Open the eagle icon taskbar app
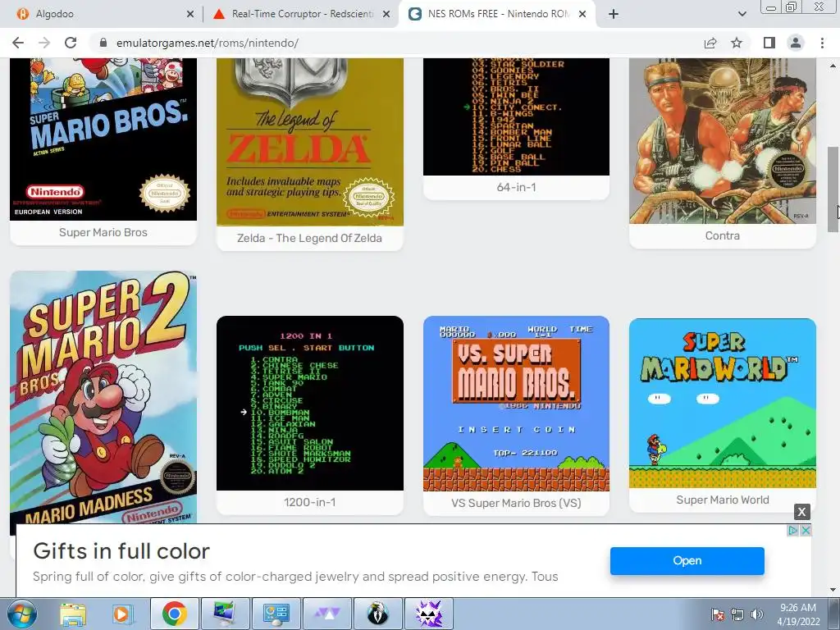 pos(378,614)
